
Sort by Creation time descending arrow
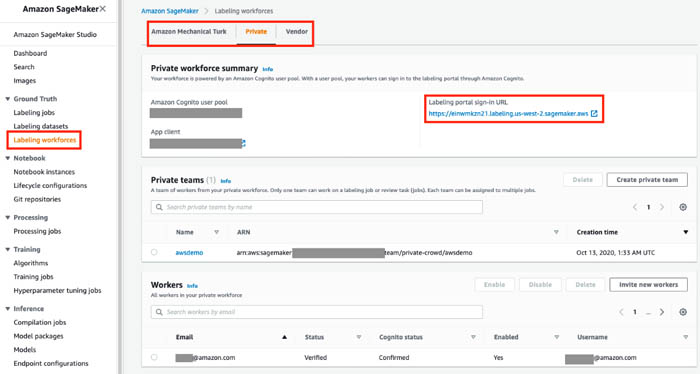[x=686, y=232]
